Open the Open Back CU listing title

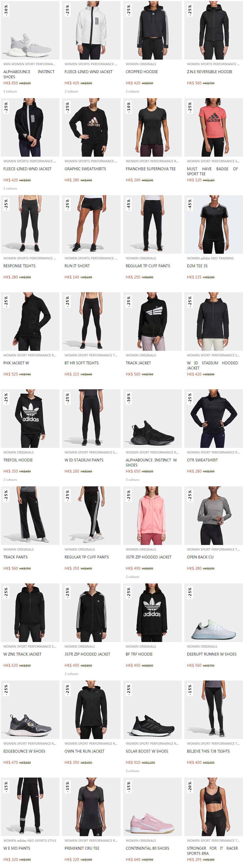(x=200, y=557)
